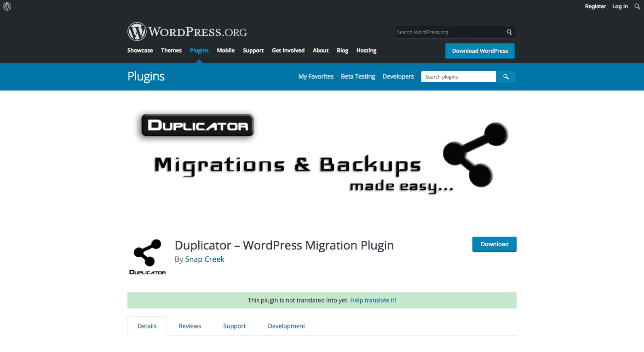Click the Plugins section heading

(x=146, y=76)
